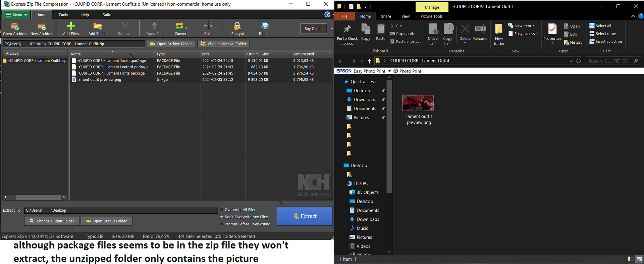Open the Easy access dropdown
644x264 pixels.
pos(523,34)
